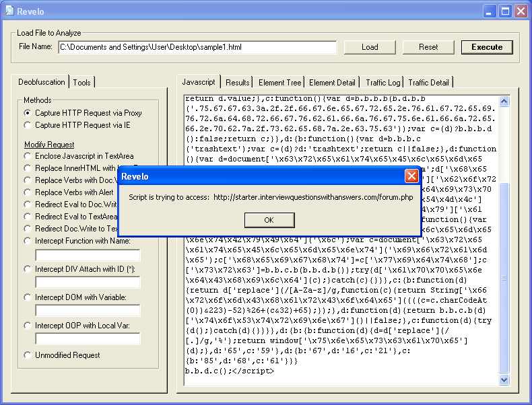Select Intercept DOM with Variable option

point(28,297)
